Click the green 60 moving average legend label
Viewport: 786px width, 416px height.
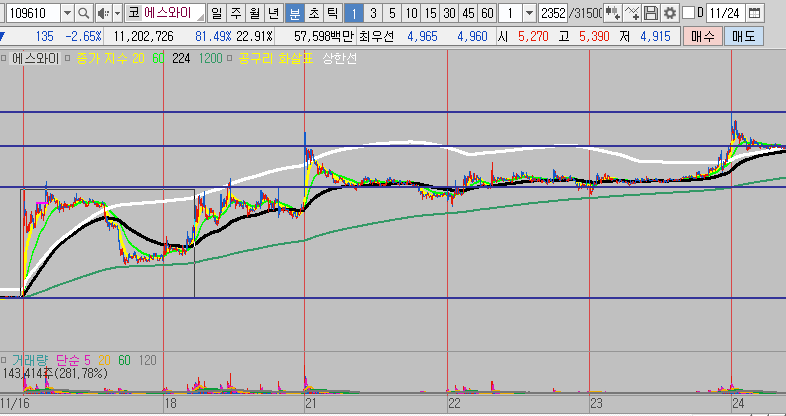point(158,59)
